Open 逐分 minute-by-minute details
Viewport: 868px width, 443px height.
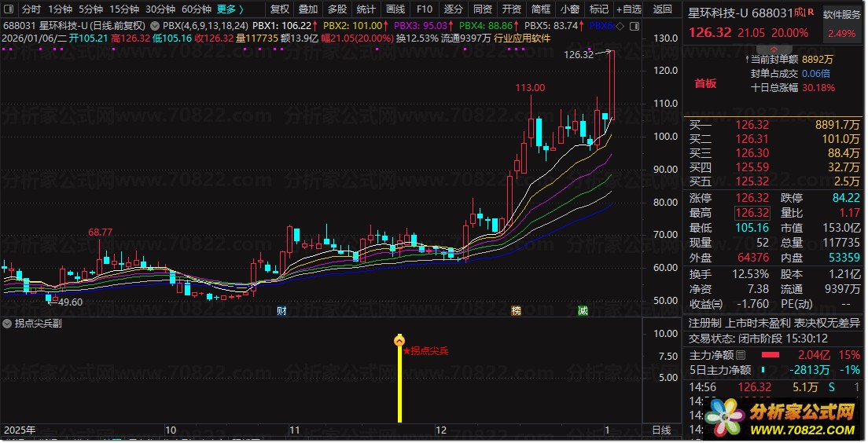point(454,9)
